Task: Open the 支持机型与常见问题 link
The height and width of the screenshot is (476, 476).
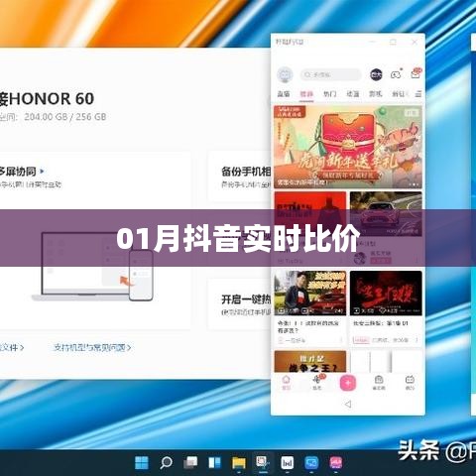Action: [x=92, y=347]
